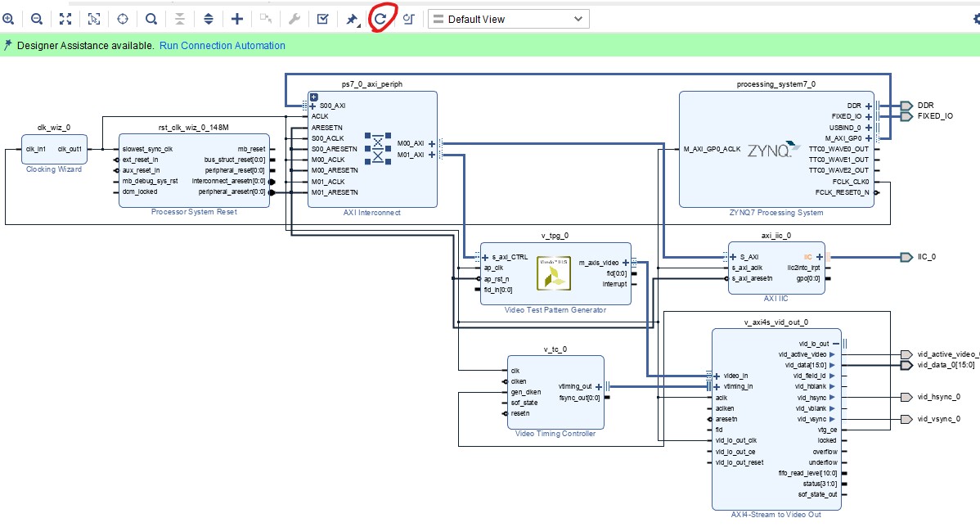Expand the S00_AXI interface pin

[x=312, y=106]
